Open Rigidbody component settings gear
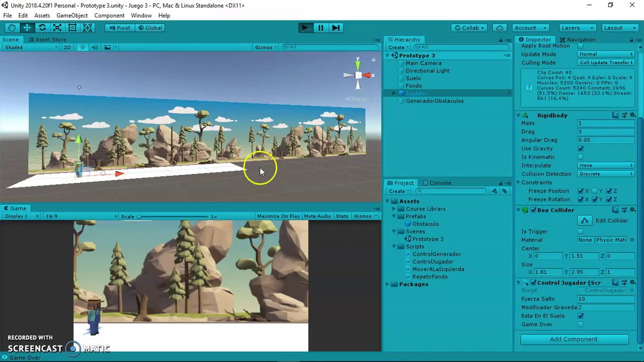Viewport: 644px width, 362px height. click(633, 115)
